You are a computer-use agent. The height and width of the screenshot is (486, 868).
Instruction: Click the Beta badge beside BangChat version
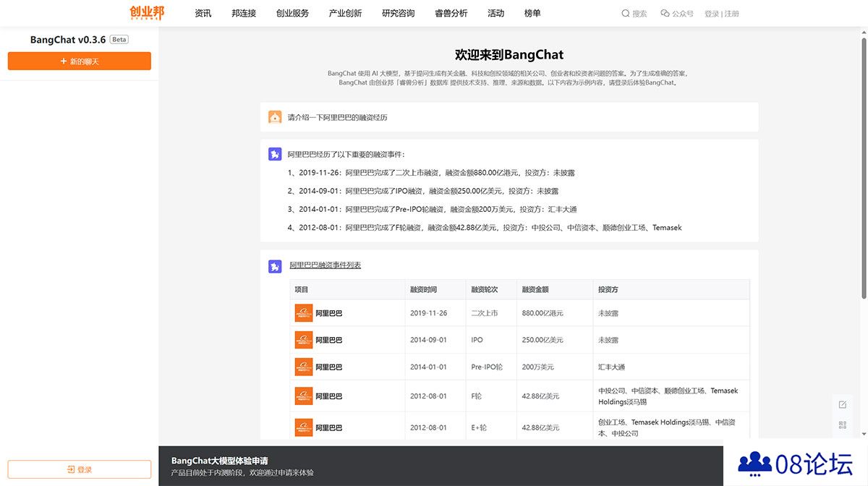pyautogui.click(x=119, y=40)
